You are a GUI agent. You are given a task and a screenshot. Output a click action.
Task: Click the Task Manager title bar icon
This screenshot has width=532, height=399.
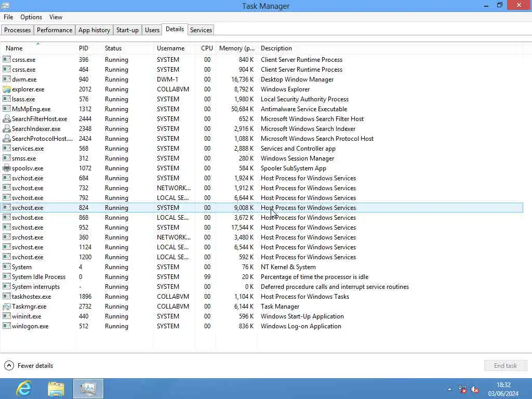pos(5,6)
